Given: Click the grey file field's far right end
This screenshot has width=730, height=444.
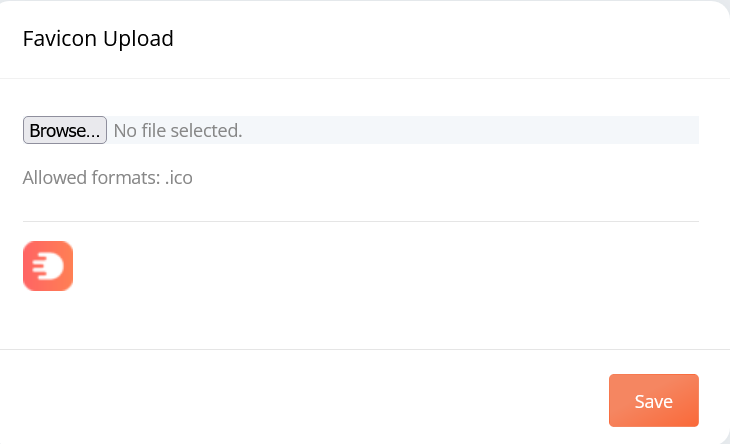Looking at the screenshot, I should click(x=689, y=130).
